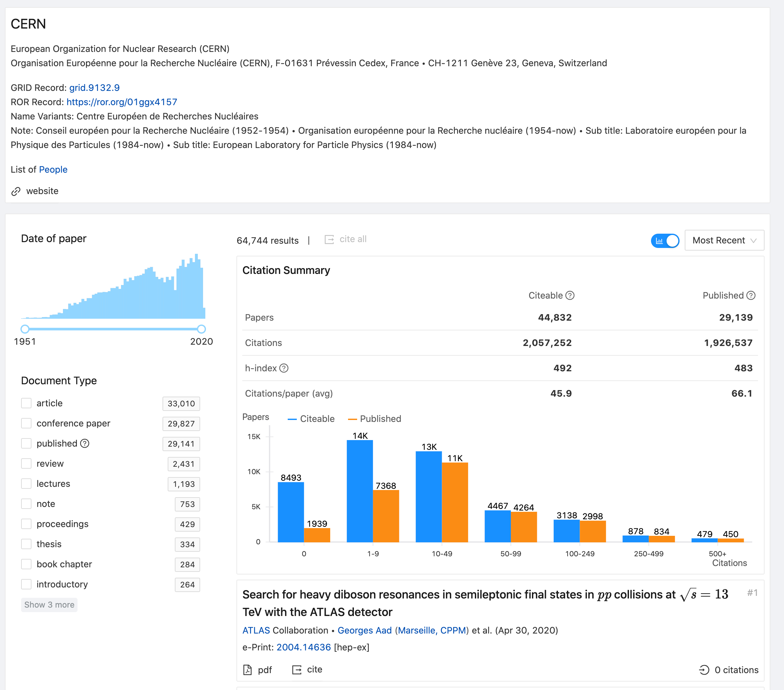Open author Georges Aad link
Image resolution: width=784 pixels, height=690 pixels.
(x=364, y=631)
